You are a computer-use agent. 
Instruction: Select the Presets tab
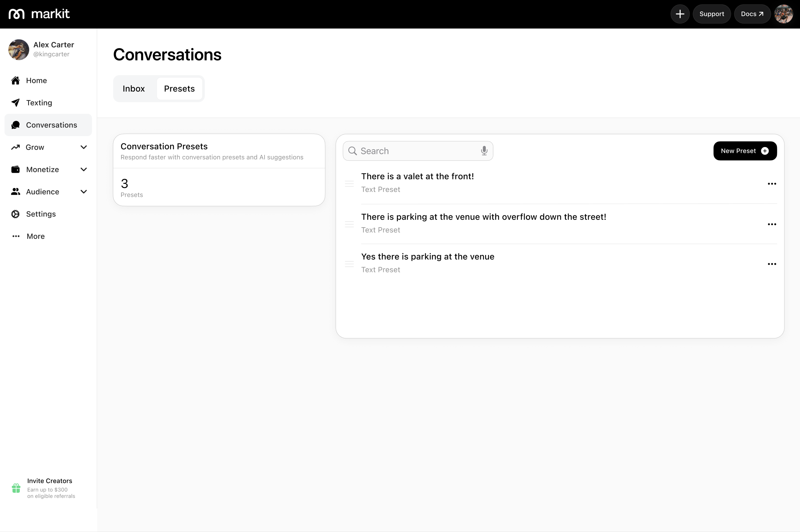pos(179,89)
